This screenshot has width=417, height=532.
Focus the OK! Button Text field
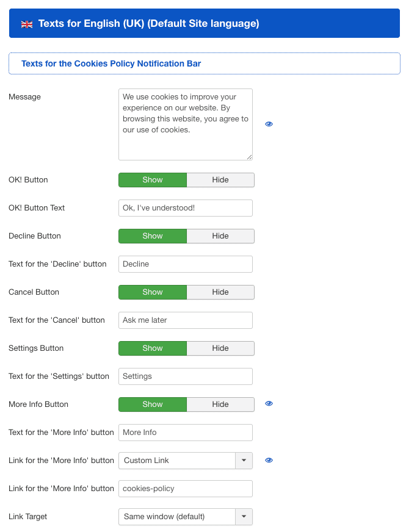[185, 208]
